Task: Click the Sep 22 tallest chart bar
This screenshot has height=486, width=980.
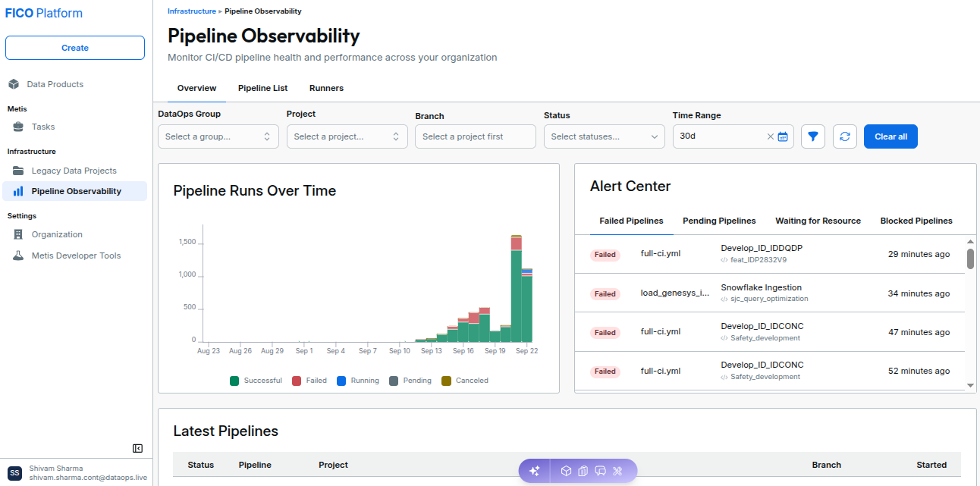Action: [516, 289]
